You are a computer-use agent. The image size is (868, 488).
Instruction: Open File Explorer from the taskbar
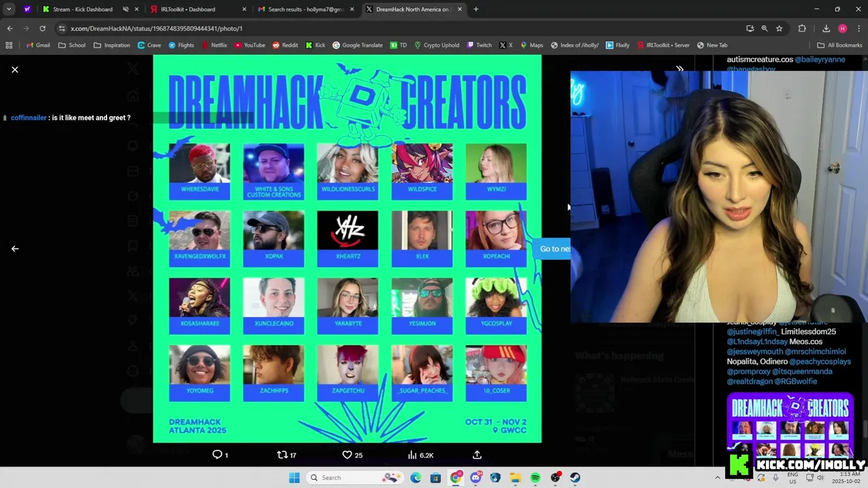pos(515,478)
